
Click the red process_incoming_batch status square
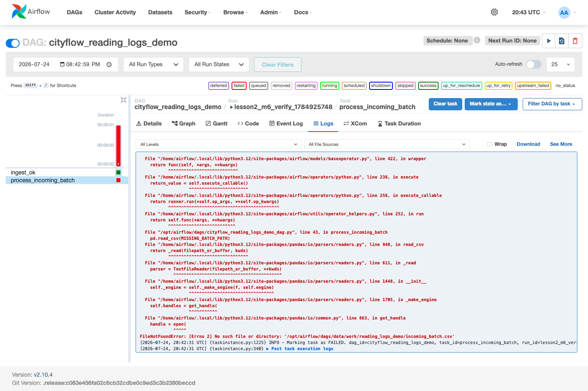click(118, 180)
